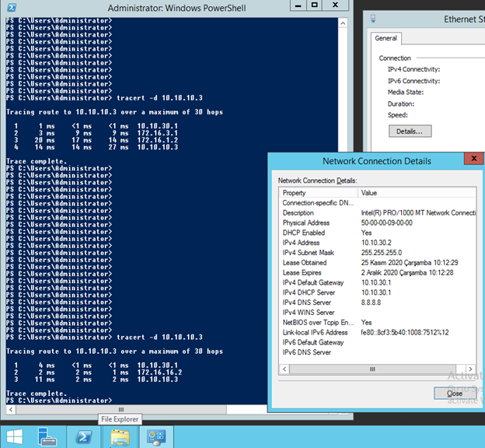The height and width of the screenshot is (448, 485).
Task: Select the General tab in Ethernet Status
Action: click(386, 38)
